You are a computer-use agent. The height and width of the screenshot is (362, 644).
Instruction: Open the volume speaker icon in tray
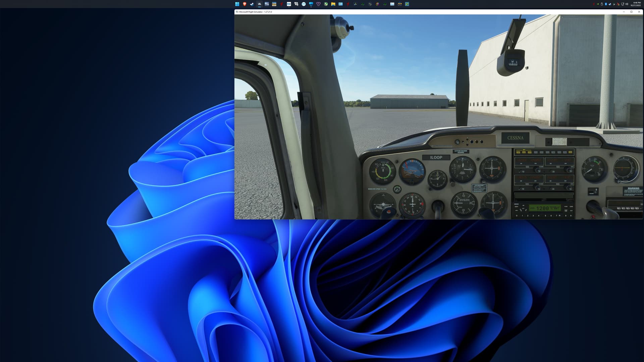pyautogui.click(x=627, y=4)
